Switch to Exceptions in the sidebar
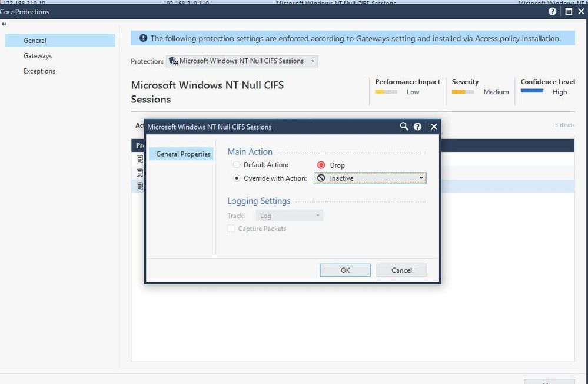This screenshot has width=588, height=384. pyautogui.click(x=39, y=71)
